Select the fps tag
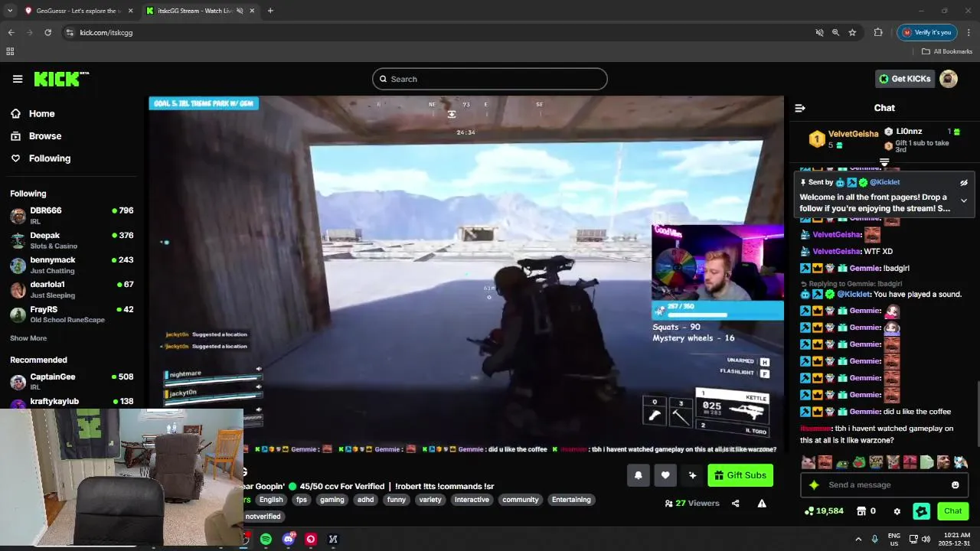Screen dimensions: 980x551 pos(301,500)
